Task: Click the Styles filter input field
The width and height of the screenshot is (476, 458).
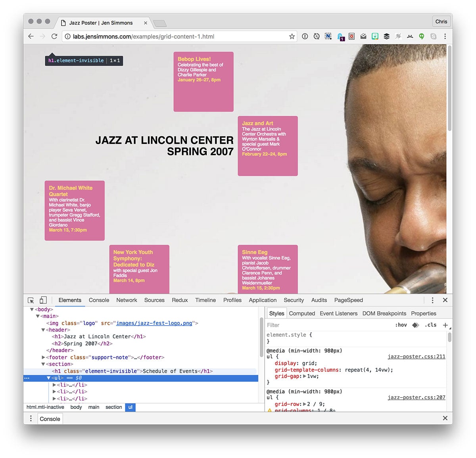Action: (x=327, y=325)
